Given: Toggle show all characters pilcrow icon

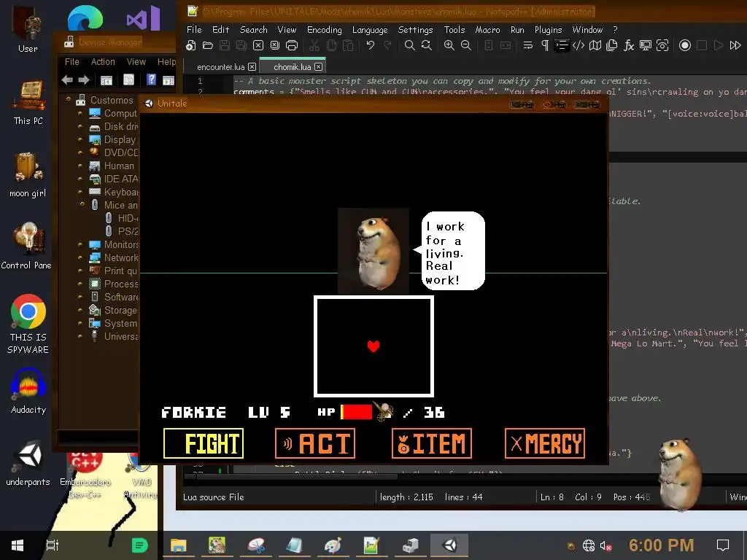Looking at the screenshot, I should pos(545,45).
